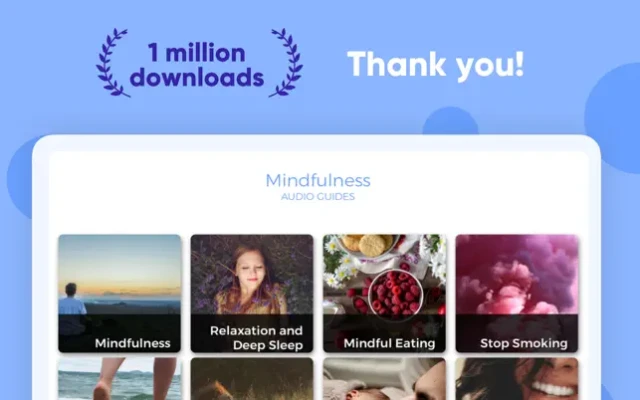Open tile showing feet walking on beach
Viewport: 640px width, 400px height.
(x=119, y=379)
